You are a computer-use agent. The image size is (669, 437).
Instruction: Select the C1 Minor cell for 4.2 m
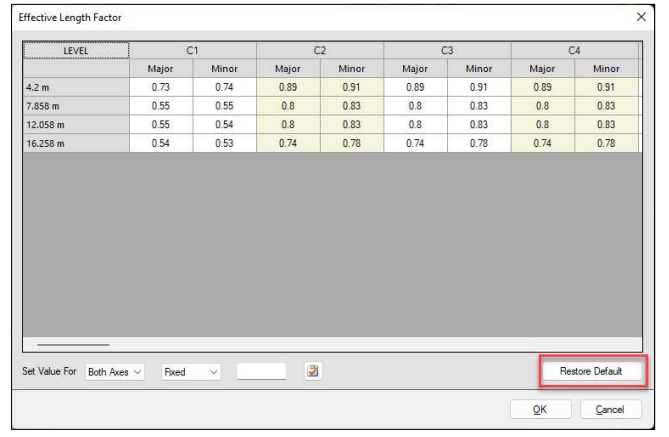(x=224, y=87)
